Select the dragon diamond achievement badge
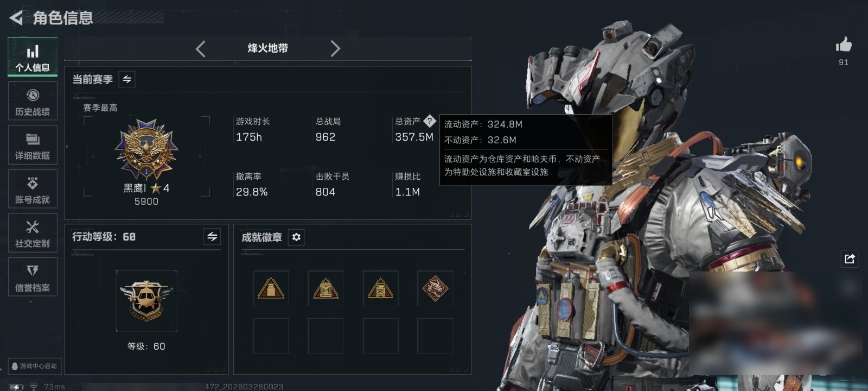This screenshot has height=391, width=868. pyautogui.click(x=435, y=288)
